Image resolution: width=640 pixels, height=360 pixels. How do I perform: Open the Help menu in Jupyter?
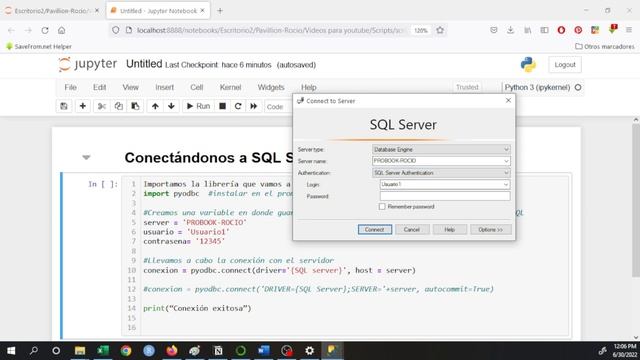click(309, 87)
